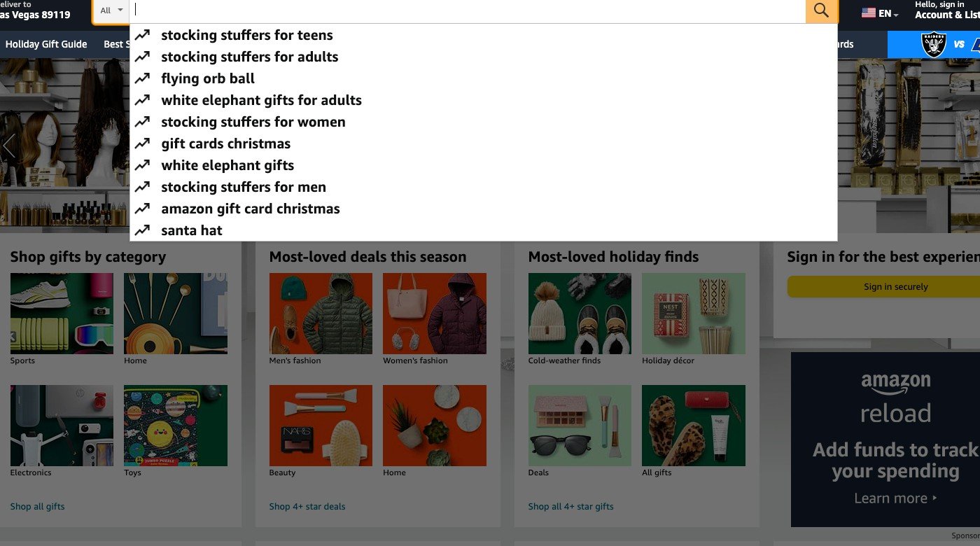Click inside the search text field
980x546 pixels.
click(x=467, y=10)
